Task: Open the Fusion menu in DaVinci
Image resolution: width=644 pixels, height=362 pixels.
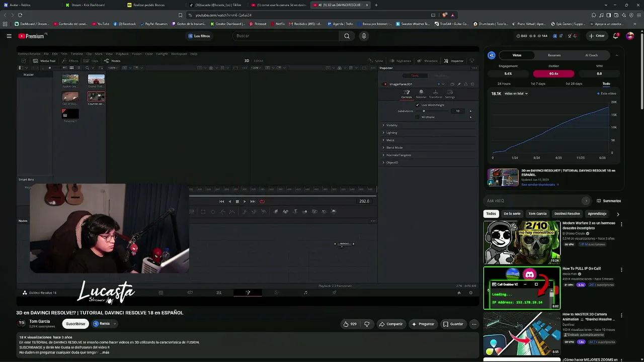Action: click(137, 54)
